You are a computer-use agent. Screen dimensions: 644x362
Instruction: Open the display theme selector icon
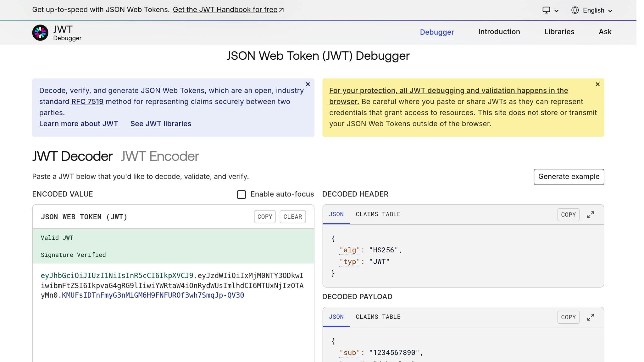pyautogui.click(x=546, y=10)
